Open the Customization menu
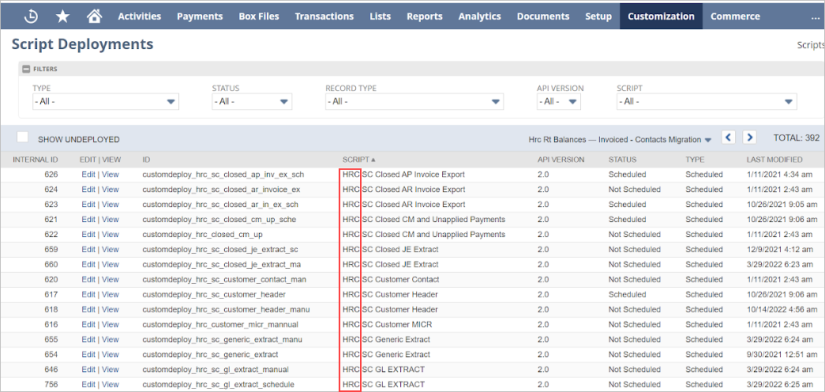 [x=661, y=16]
